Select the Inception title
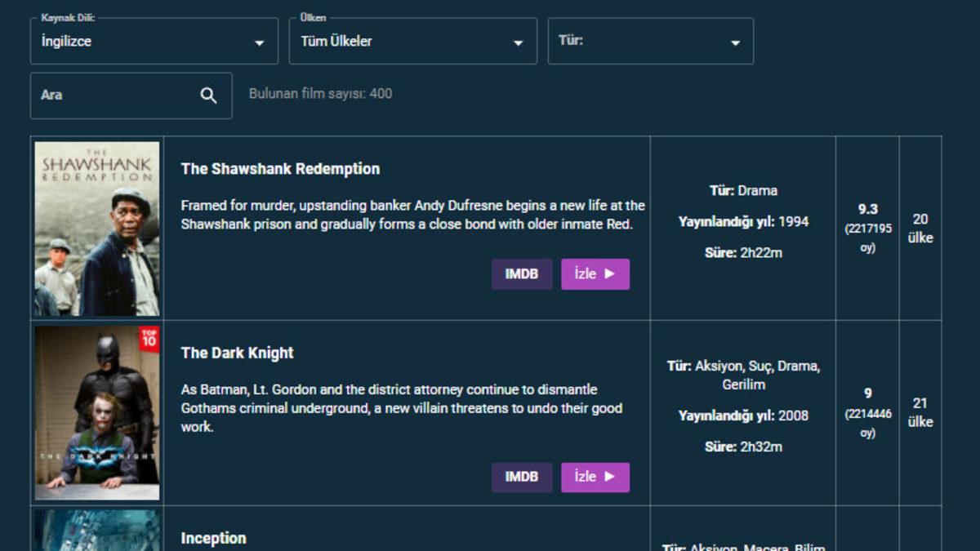Image resolution: width=980 pixels, height=551 pixels. (213, 538)
